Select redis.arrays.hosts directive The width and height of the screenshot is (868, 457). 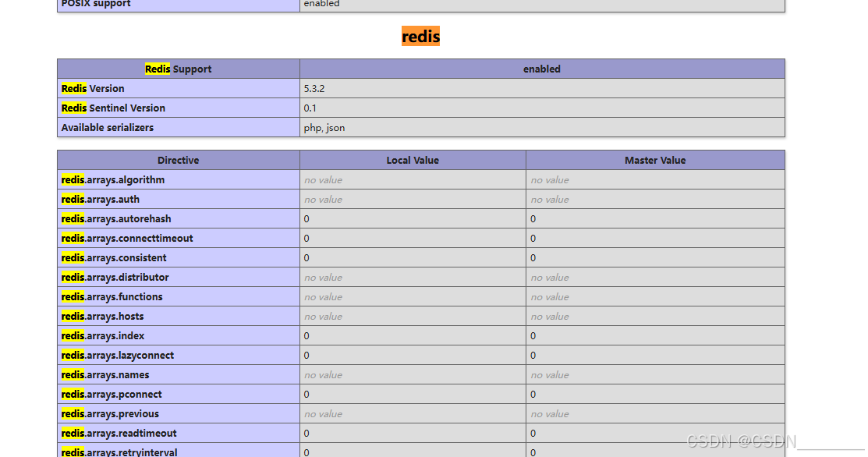pos(179,316)
